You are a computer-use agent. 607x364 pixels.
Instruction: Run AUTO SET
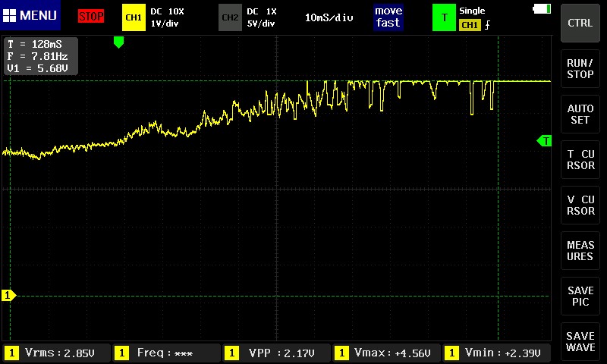(580, 114)
